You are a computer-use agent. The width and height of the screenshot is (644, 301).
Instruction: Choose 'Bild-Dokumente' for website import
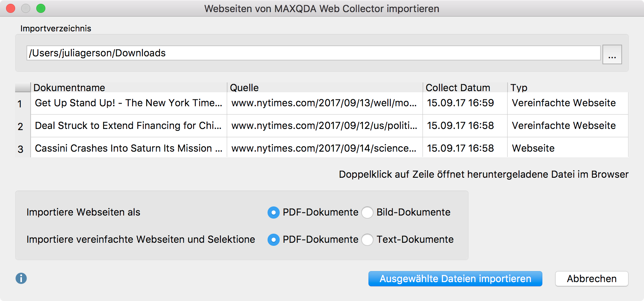367,213
